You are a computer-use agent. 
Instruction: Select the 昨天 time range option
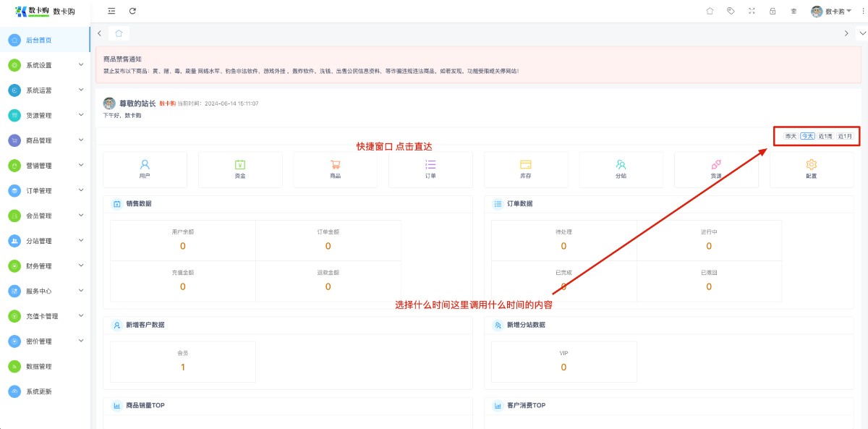791,136
